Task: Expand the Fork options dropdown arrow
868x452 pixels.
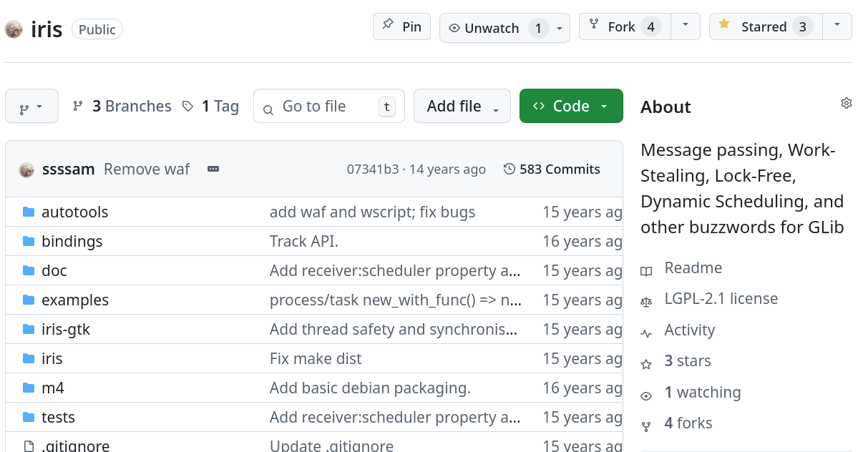Action: [686, 26]
